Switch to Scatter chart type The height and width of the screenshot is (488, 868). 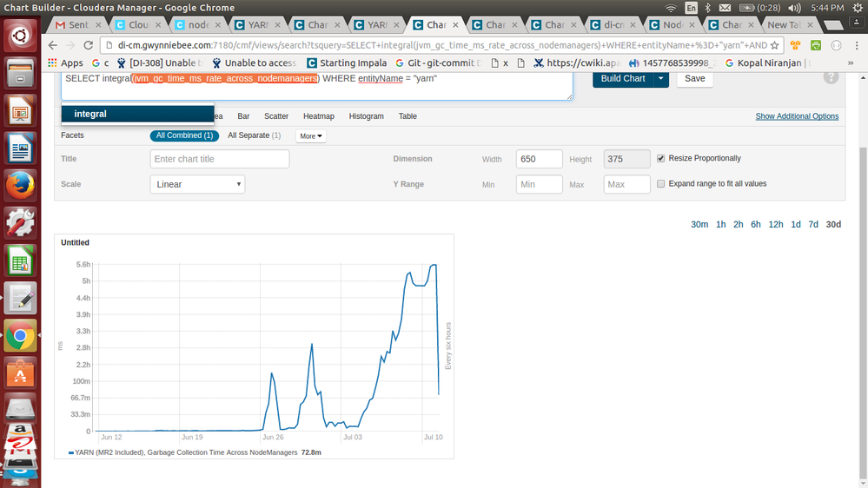pos(276,116)
